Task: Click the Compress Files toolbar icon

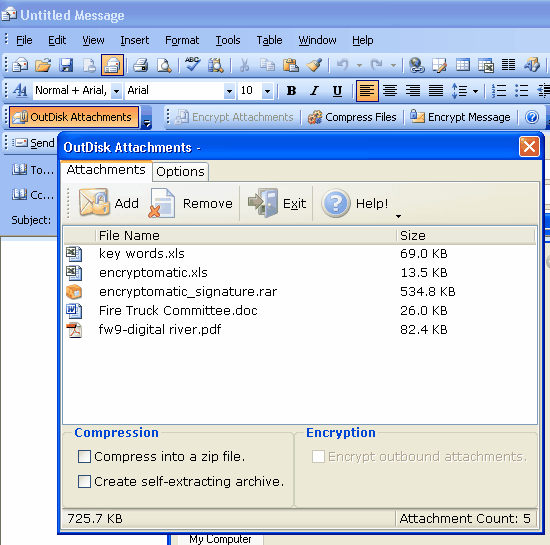Action: pos(315,117)
